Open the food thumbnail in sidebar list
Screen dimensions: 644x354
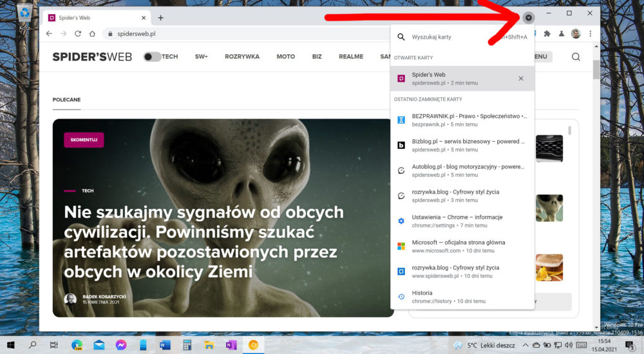point(549,268)
